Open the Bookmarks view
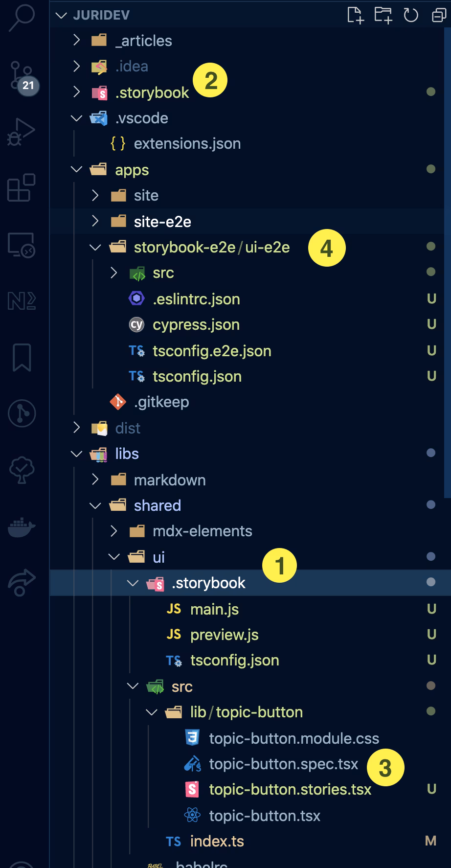This screenshot has height=868, width=451. [21, 357]
